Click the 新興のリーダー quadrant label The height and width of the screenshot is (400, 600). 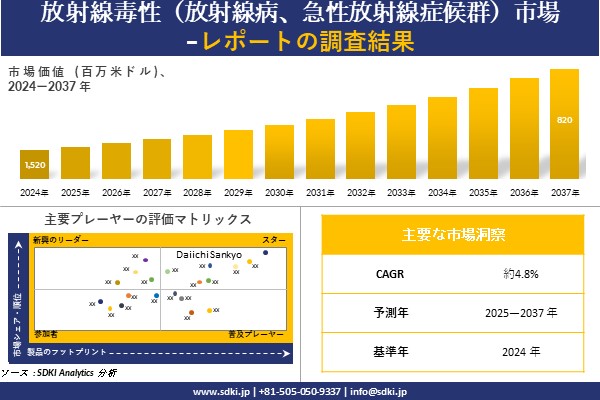[61, 241]
